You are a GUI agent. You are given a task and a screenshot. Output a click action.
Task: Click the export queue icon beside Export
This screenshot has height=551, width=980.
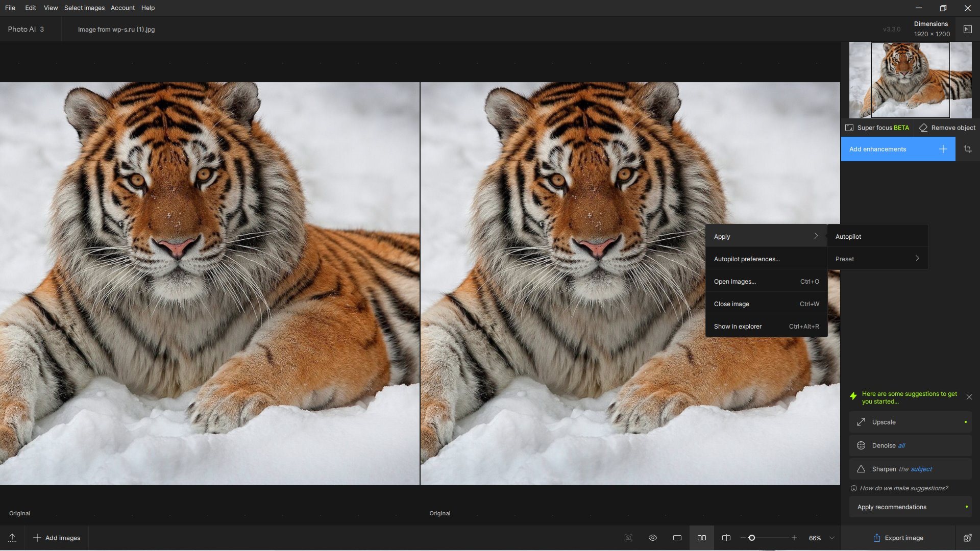point(967,538)
